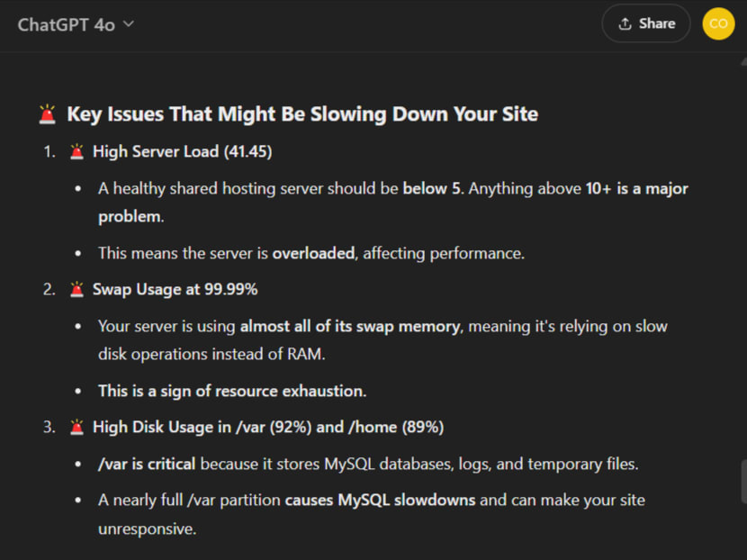Image resolution: width=747 pixels, height=560 pixels.
Task: Click the text 'almost all of its swap memory'
Action: 350,327
